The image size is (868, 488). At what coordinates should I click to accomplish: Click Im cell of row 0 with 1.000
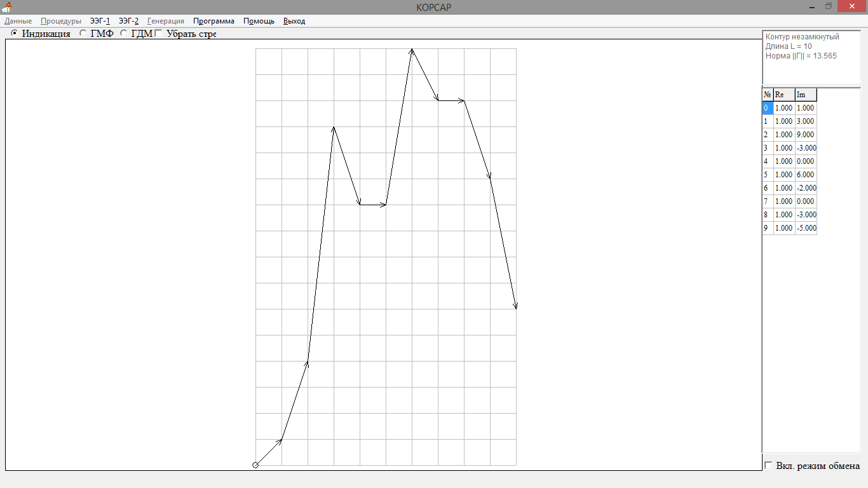pyautogui.click(x=806, y=108)
